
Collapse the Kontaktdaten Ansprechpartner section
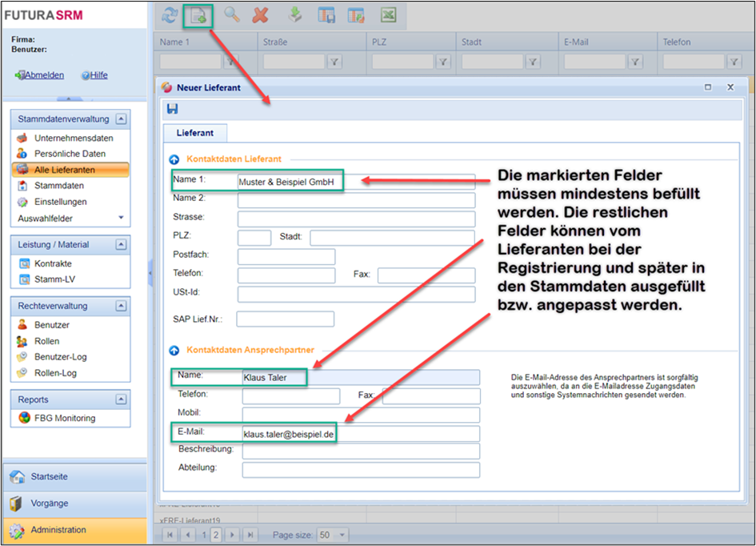point(174,350)
